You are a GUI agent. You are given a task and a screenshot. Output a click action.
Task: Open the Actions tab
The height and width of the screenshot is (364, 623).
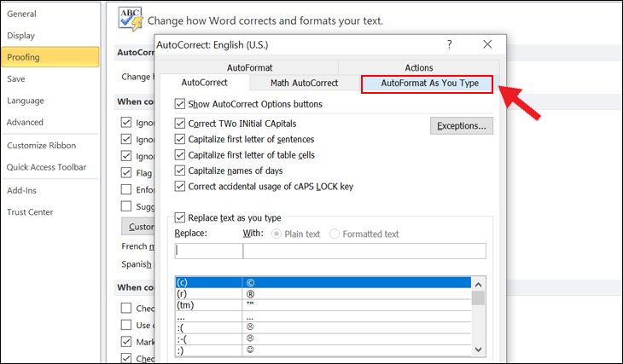(x=419, y=67)
